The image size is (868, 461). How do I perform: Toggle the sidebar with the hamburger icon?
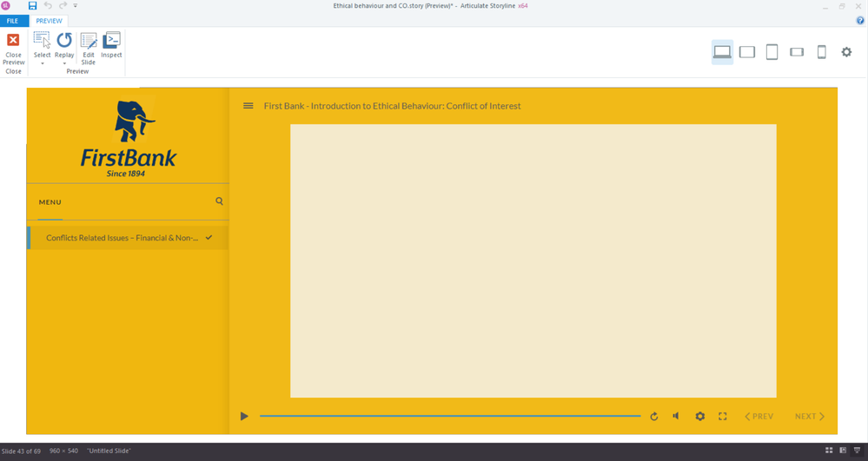(x=248, y=106)
